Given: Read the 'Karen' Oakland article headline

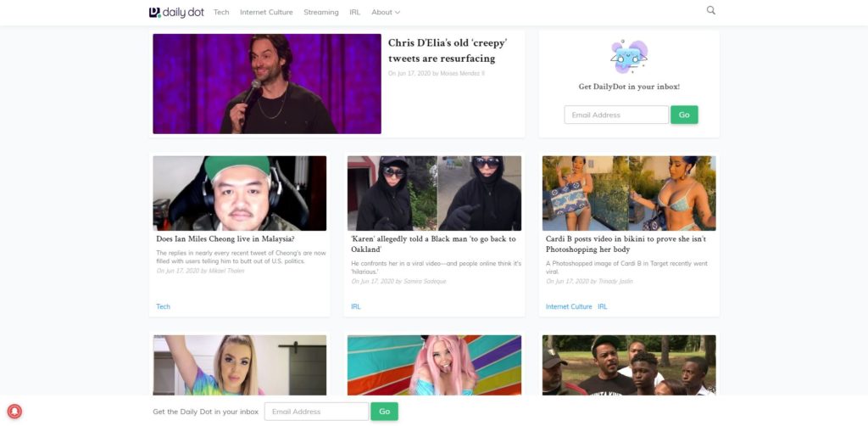Looking at the screenshot, I should coord(433,244).
